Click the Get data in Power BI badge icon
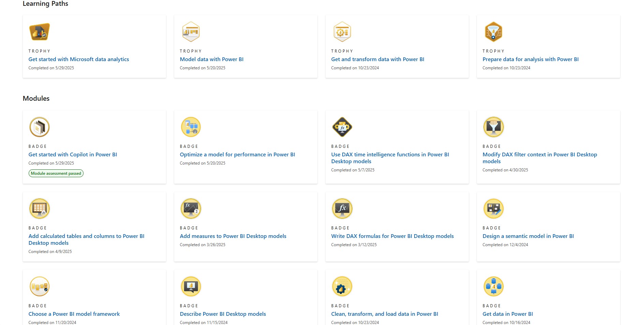 [x=493, y=286]
